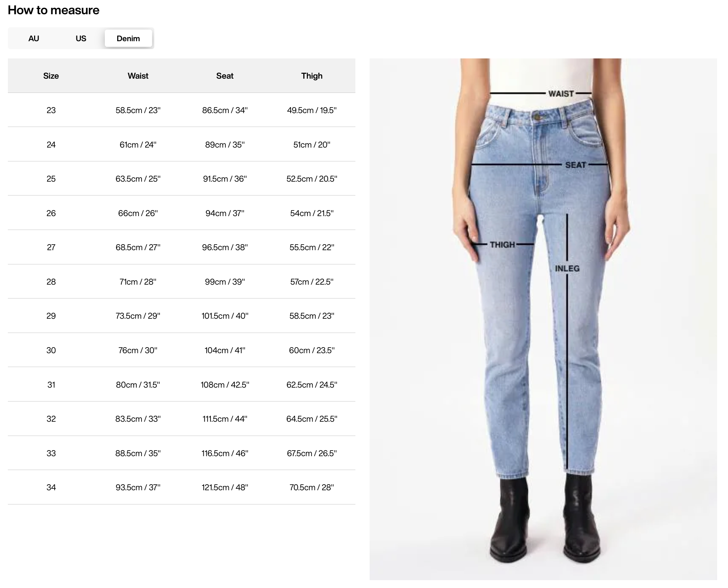This screenshot has width=728, height=588.
Task: Click the INLEG label on the photo
Action: [x=567, y=269]
